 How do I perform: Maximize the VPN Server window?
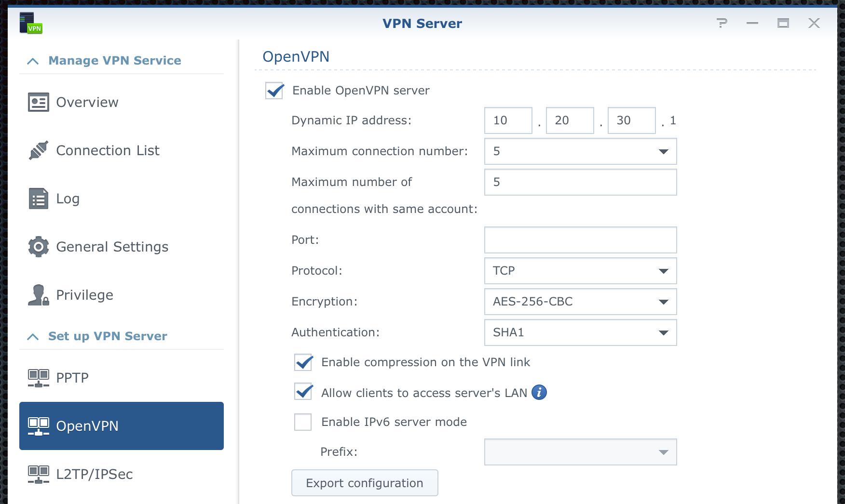(x=783, y=23)
